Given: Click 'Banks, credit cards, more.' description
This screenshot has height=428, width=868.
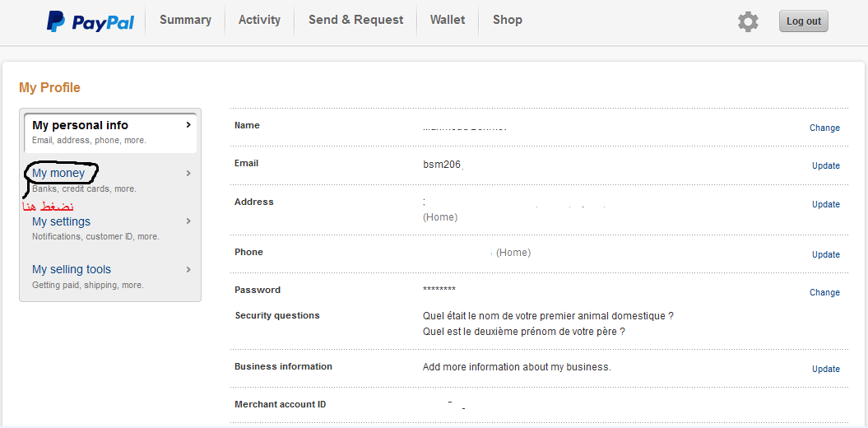Looking at the screenshot, I should coord(84,188).
